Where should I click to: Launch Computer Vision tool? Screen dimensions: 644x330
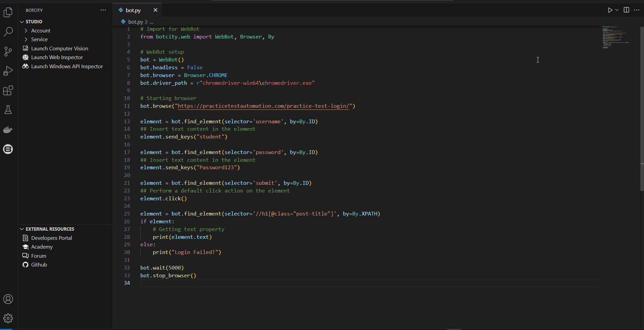60,49
